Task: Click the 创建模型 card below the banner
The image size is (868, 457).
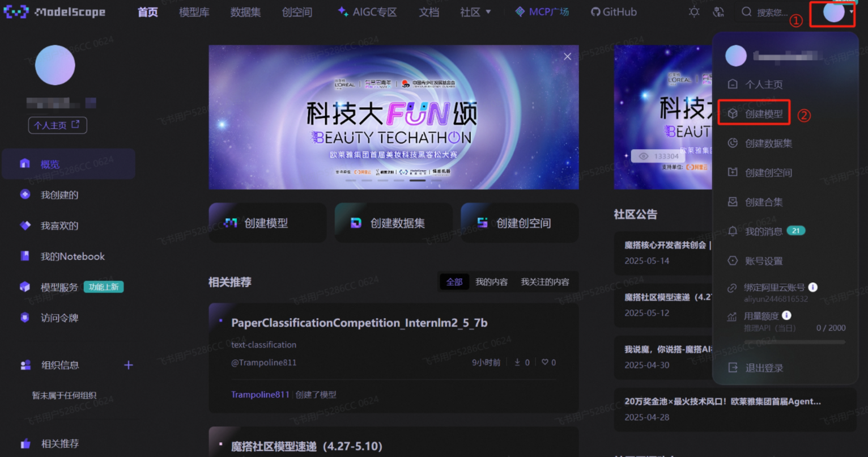Action: click(267, 223)
